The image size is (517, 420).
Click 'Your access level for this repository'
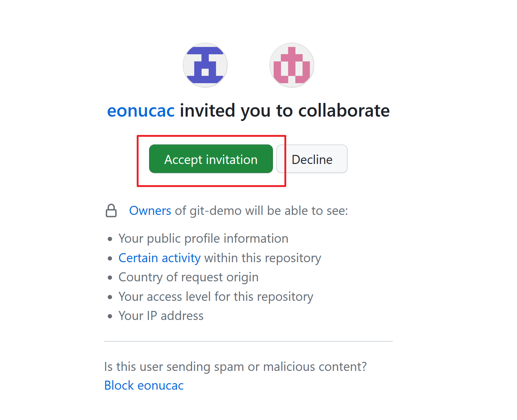coord(216,296)
